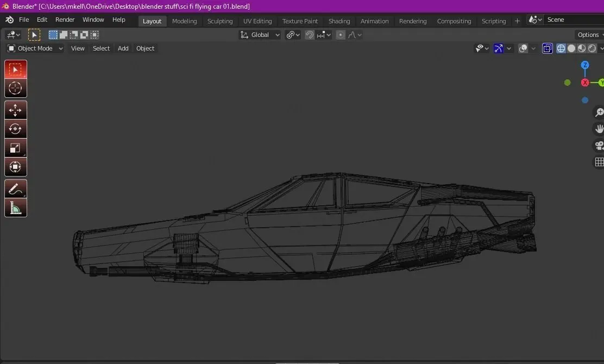The height and width of the screenshot is (364, 604).
Task: Open the Edit menu
Action: coord(42,20)
